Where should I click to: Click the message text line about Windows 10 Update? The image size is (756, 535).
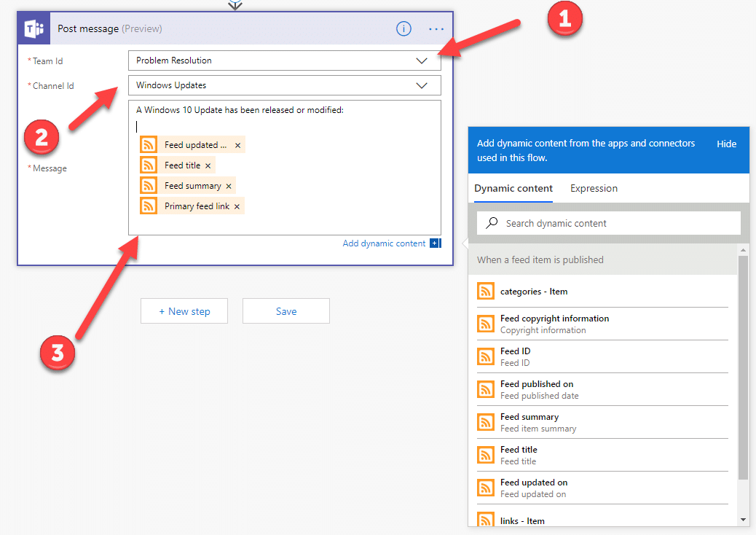click(240, 110)
